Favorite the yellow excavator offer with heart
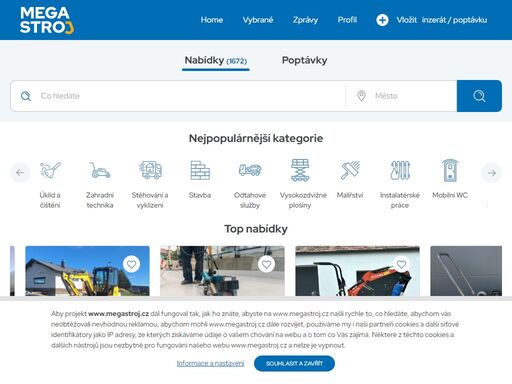Screen dimensions: 512x384 (131, 264)
